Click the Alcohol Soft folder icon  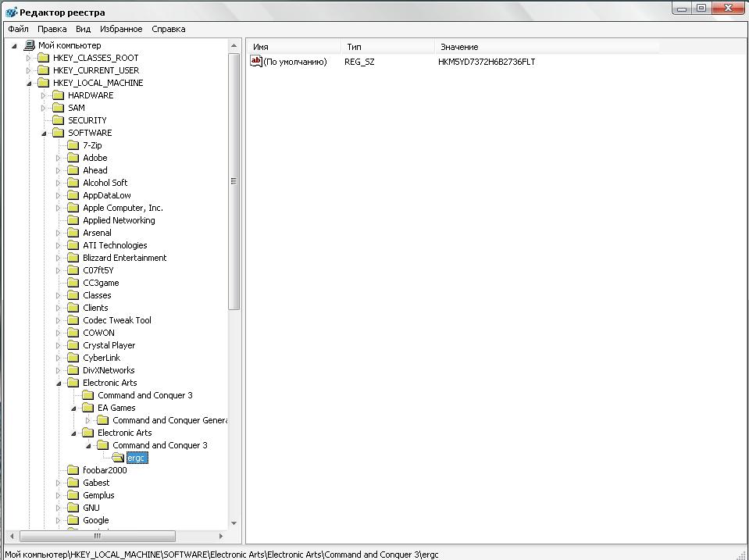pos(73,183)
